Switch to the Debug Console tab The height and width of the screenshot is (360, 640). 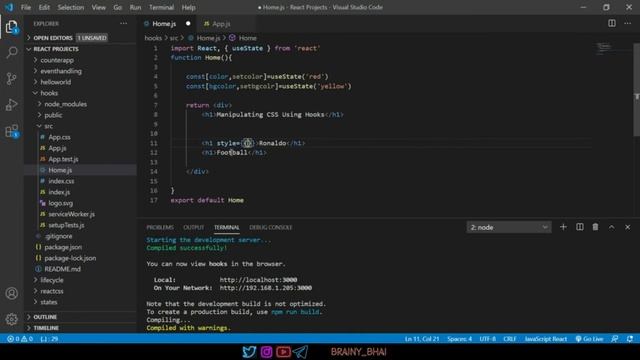(271, 227)
